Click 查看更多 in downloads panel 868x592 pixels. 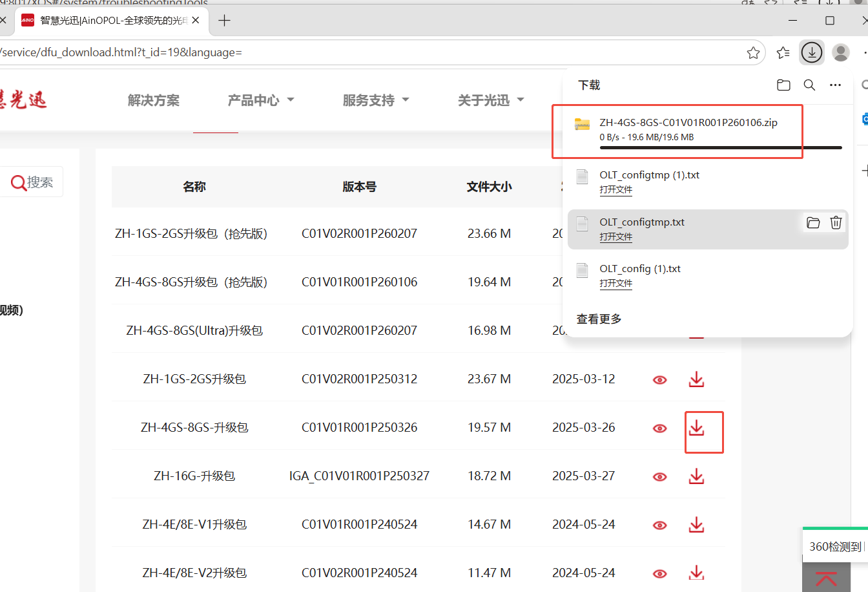click(599, 319)
